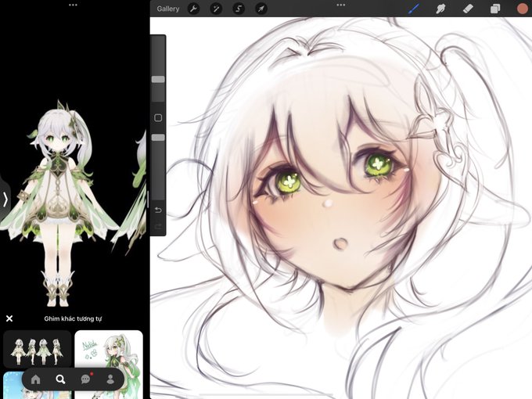Tap the main Nahida reference image
Screen dimensions: 532x399
click(59, 203)
